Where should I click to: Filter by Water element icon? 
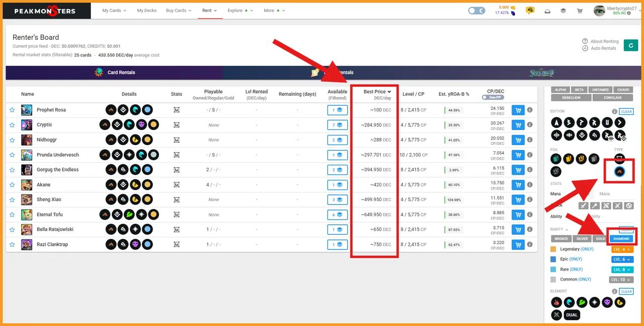569,302
